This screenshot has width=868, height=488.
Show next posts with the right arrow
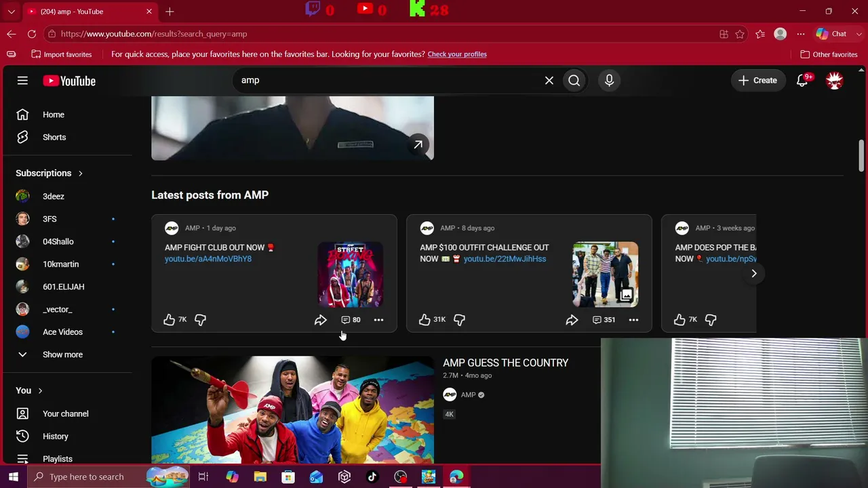click(753, 273)
